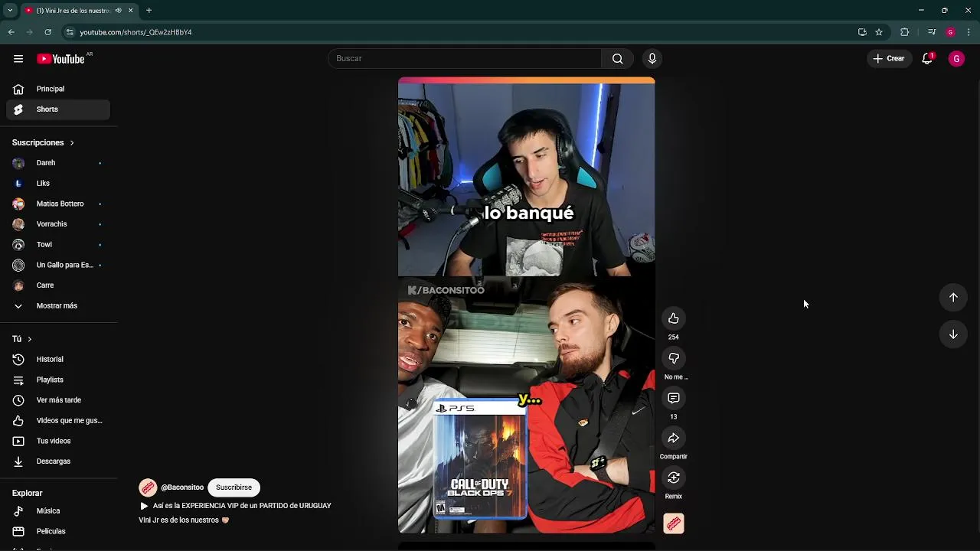Expand the Suscripciones section
Viewport: 980px width, 551px height.
pyautogui.click(x=43, y=142)
